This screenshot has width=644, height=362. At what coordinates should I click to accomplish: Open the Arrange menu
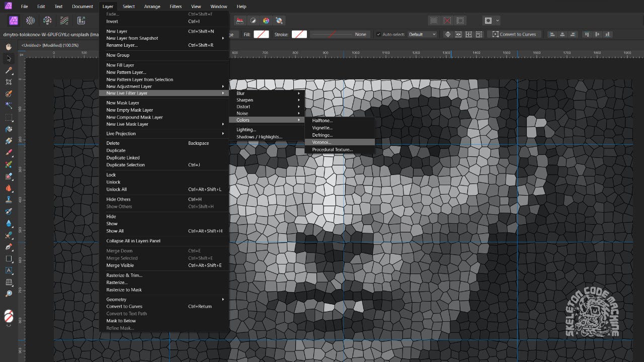(x=152, y=7)
